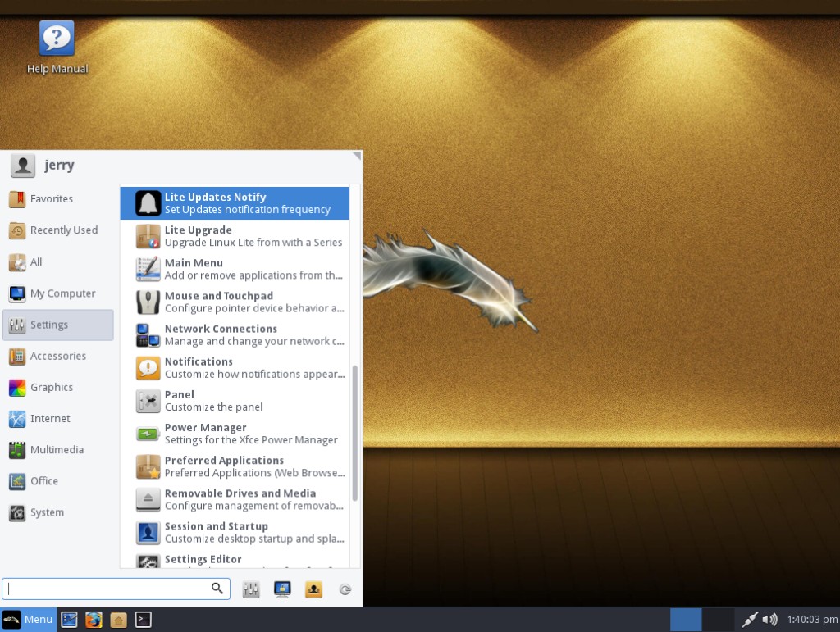The width and height of the screenshot is (840, 632).
Task: Click the switch user icon
Action: point(313,589)
